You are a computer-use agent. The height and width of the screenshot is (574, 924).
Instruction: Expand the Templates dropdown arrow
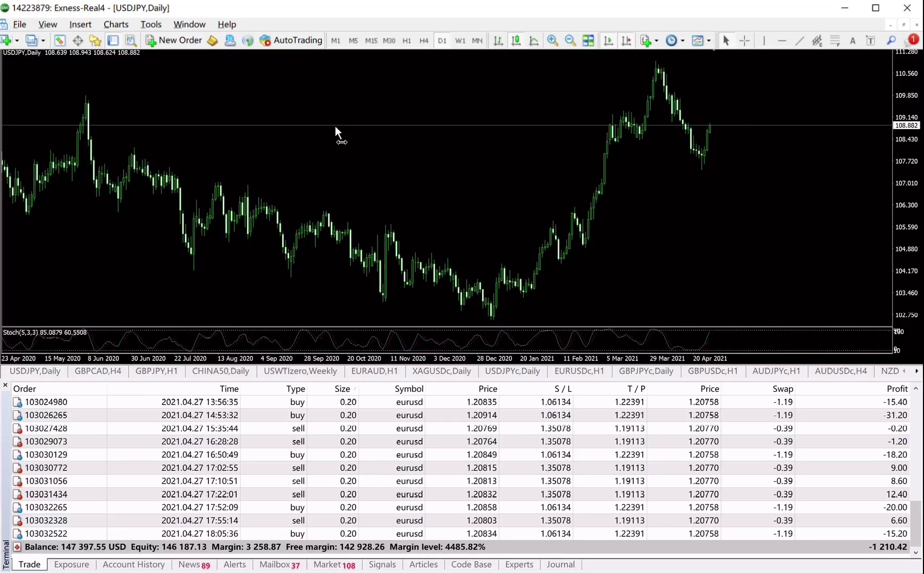click(709, 40)
